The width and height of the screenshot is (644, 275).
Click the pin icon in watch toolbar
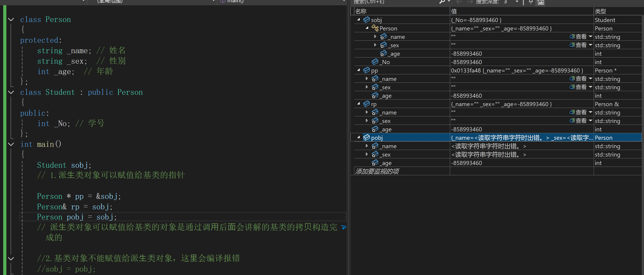pyautogui.click(x=530, y=2)
